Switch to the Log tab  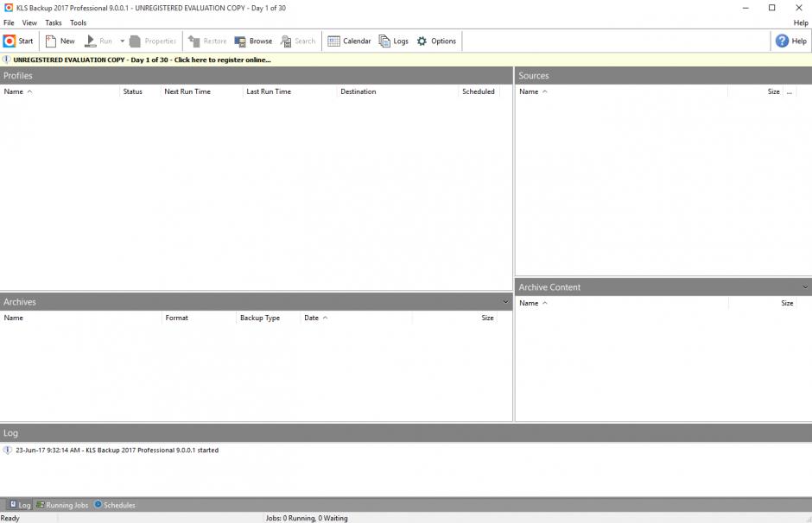(20, 505)
